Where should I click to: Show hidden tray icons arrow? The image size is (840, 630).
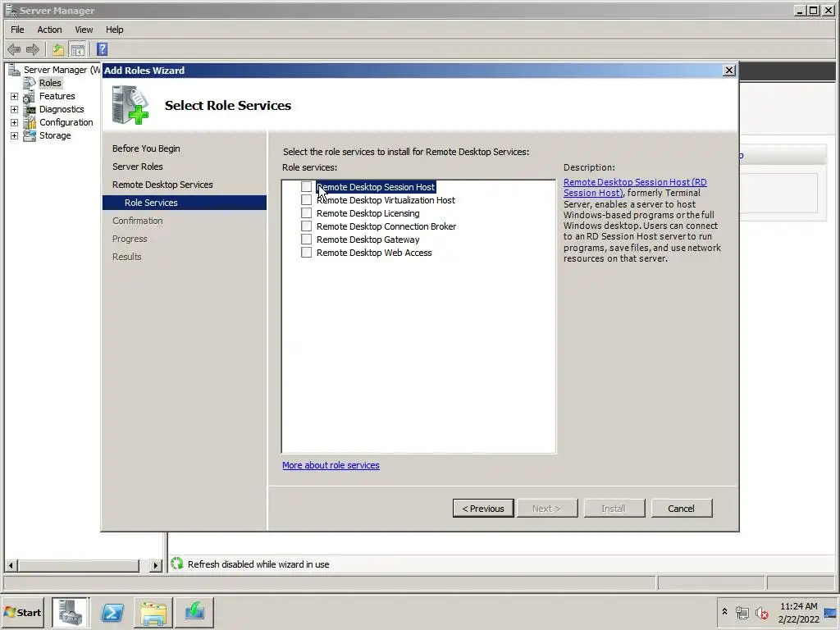click(x=724, y=611)
